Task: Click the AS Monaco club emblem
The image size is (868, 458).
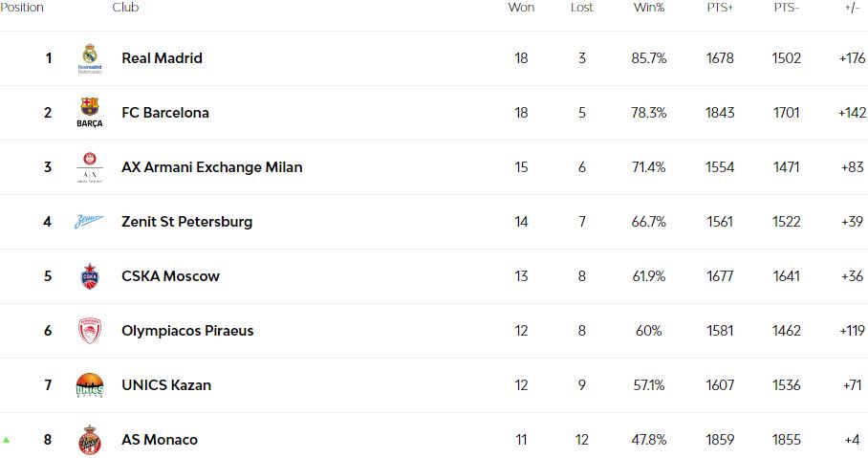Action: click(x=90, y=440)
